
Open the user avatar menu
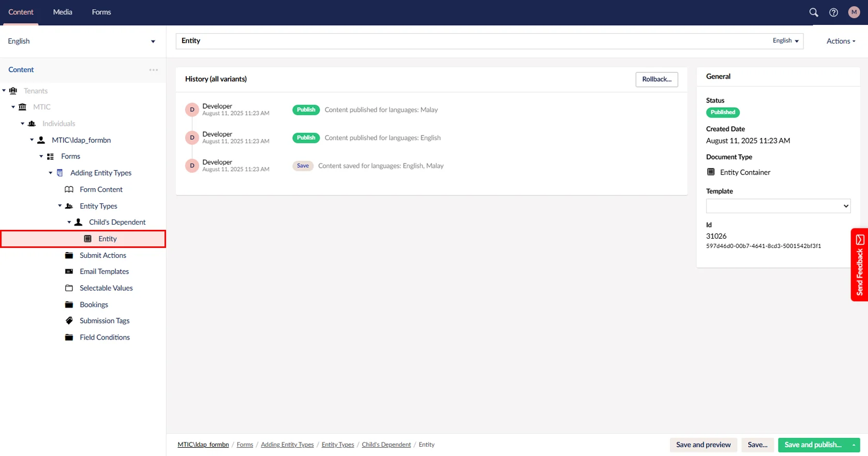pyautogui.click(x=854, y=12)
